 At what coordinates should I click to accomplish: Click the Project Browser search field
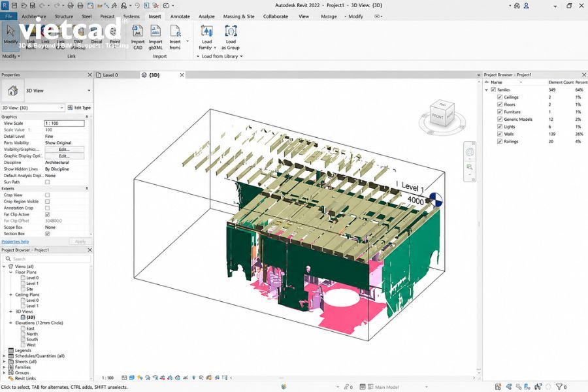point(47,259)
